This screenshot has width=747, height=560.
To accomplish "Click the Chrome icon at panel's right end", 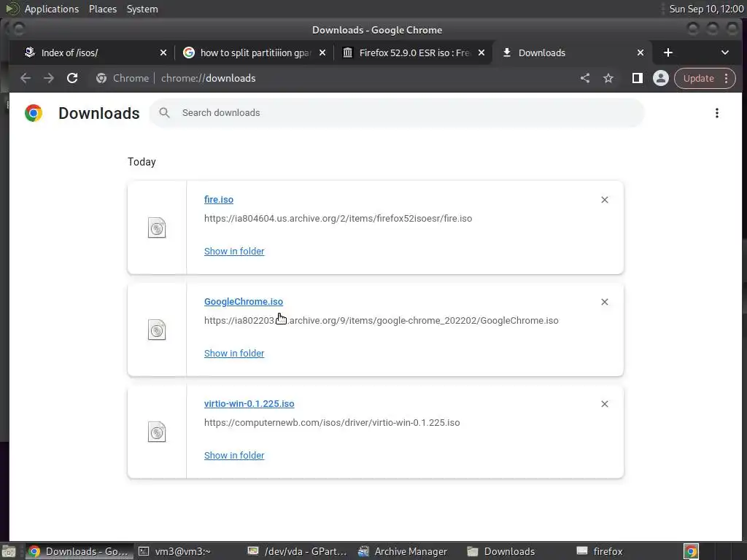I will [x=691, y=551].
